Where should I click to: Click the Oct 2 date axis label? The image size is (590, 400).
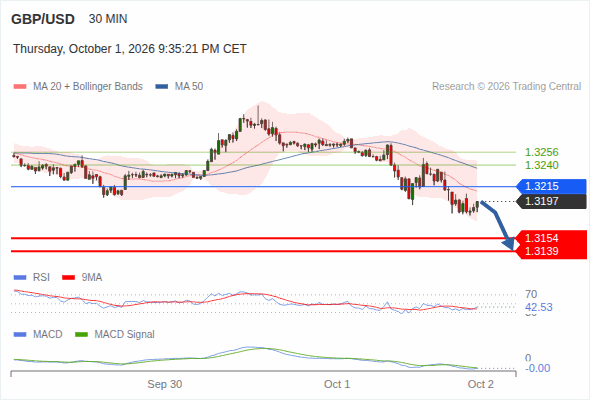click(481, 385)
